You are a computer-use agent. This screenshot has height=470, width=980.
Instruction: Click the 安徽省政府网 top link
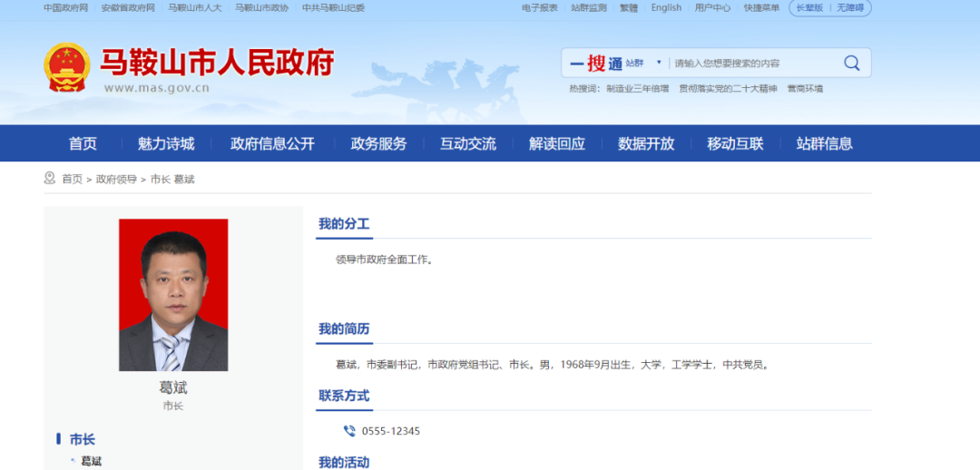[128, 8]
